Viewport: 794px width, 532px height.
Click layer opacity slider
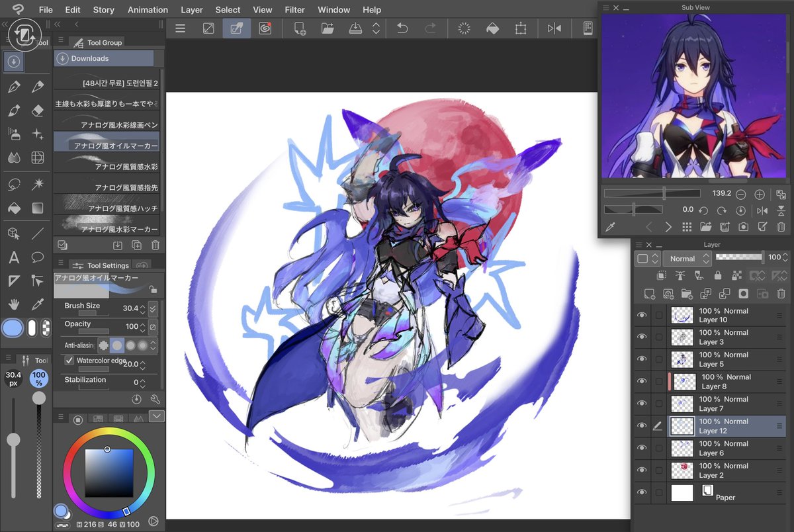coord(740,257)
